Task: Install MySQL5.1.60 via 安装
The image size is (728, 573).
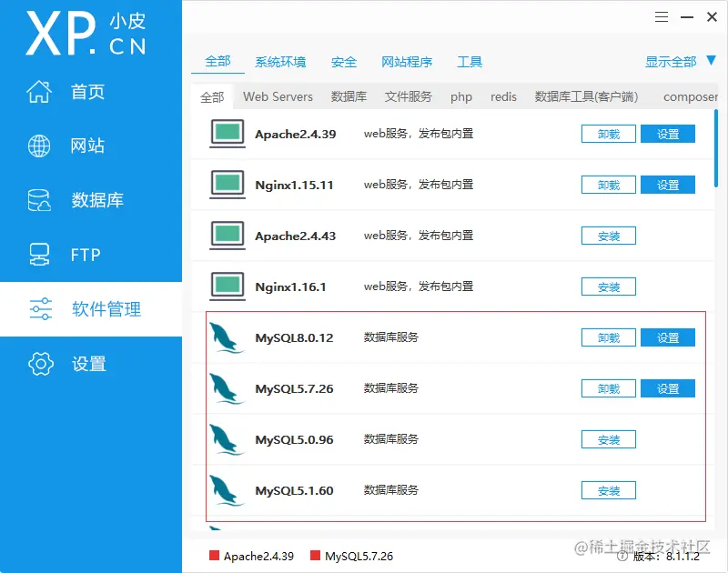Action: point(609,491)
